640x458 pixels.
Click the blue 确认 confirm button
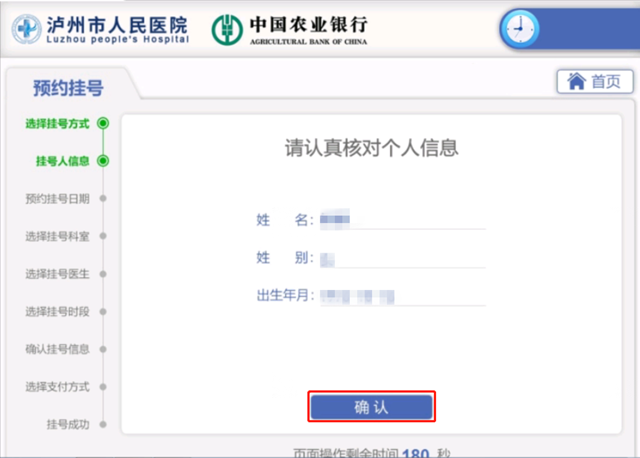point(371,407)
